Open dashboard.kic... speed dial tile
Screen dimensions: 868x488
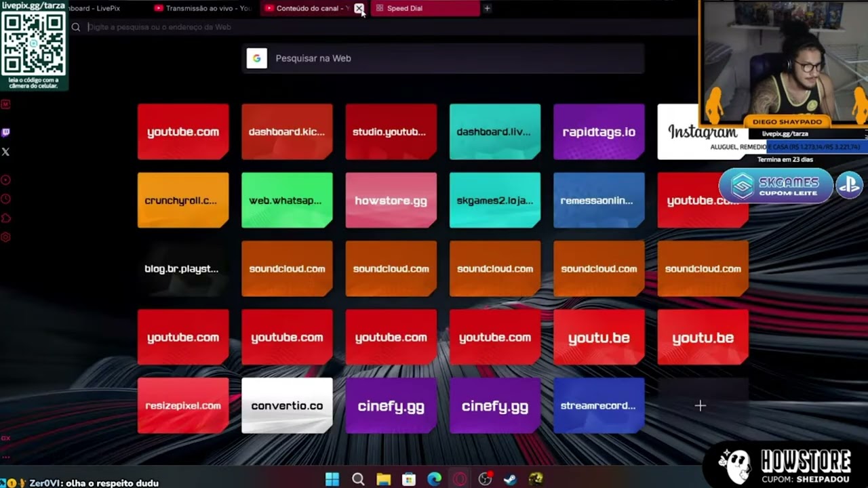click(x=287, y=131)
